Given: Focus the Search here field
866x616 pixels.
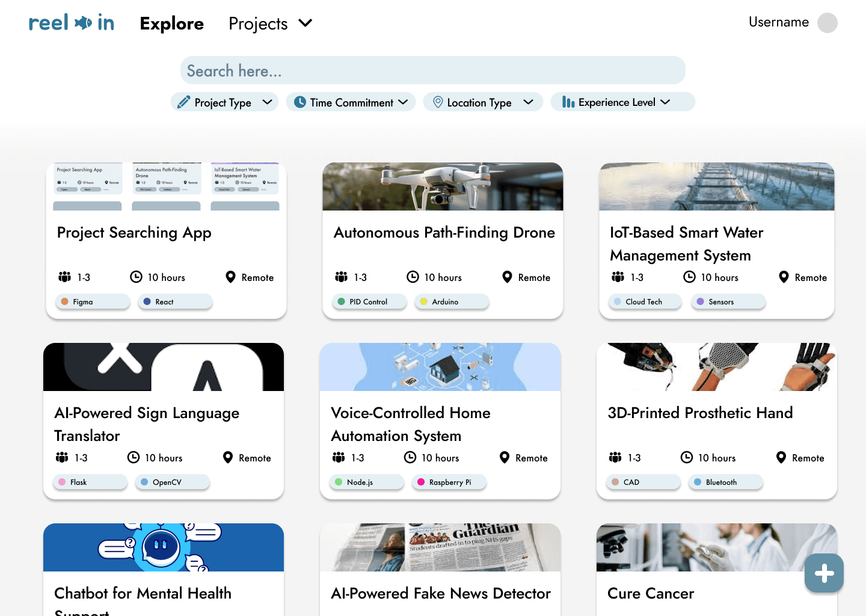Looking at the screenshot, I should (x=433, y=70).
